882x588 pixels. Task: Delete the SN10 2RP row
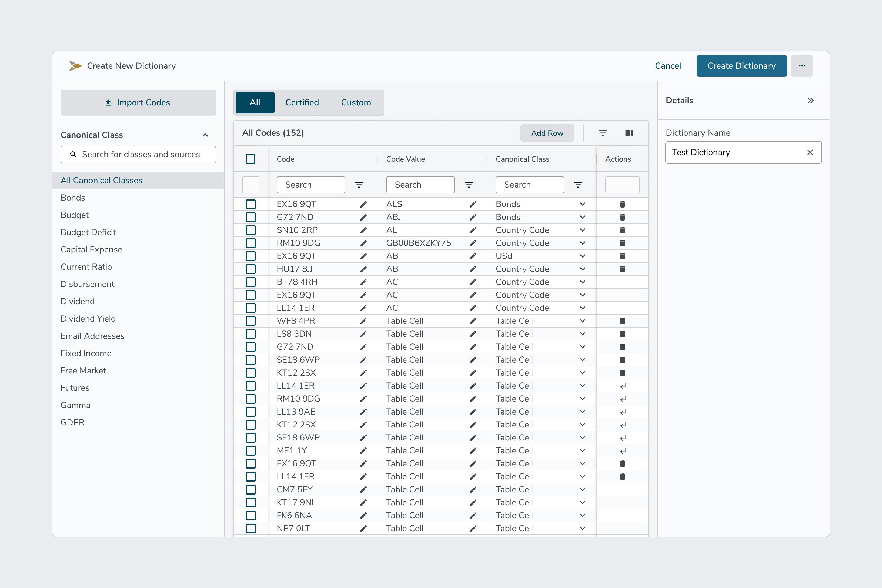click(x=622, y=230)
